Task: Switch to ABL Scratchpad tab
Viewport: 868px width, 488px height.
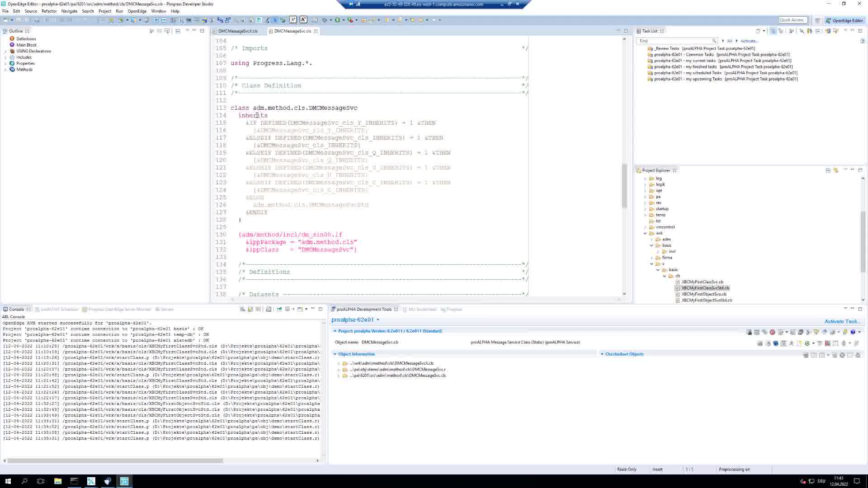Action: coord(422,310)
